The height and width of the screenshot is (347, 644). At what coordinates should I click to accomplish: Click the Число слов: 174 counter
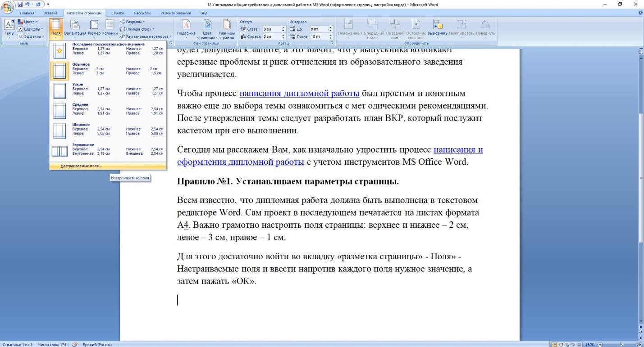click(52, 345)
